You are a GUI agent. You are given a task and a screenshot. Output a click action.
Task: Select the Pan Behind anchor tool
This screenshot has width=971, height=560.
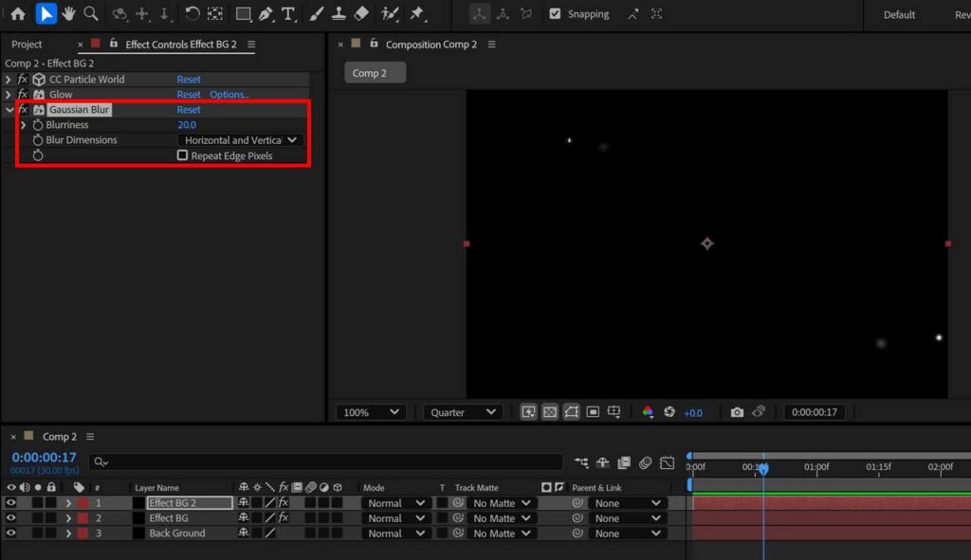point(215,13)
